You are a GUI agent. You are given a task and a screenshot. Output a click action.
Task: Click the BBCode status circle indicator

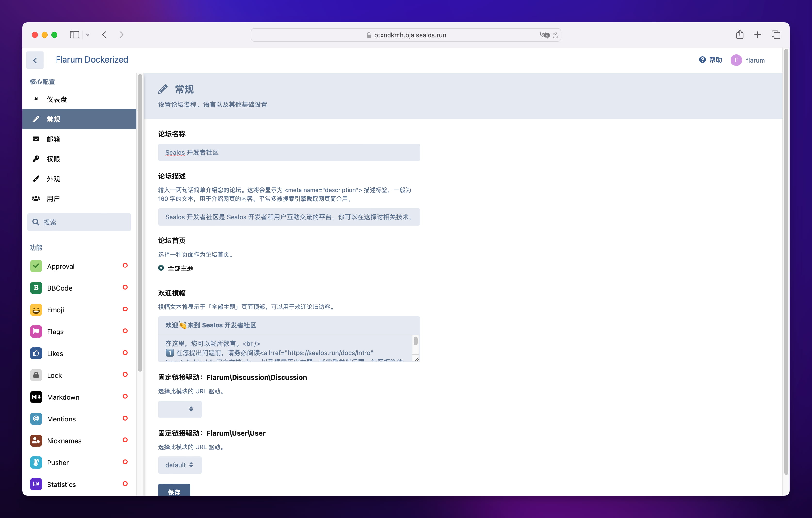point(125,287)
